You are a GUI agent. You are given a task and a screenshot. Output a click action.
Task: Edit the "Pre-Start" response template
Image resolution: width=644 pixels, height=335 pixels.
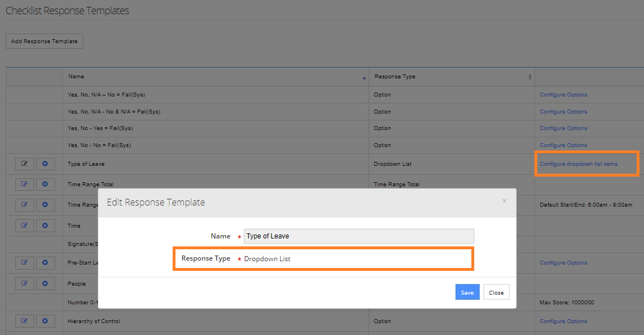pyautogui.click(x=24, y=262)
